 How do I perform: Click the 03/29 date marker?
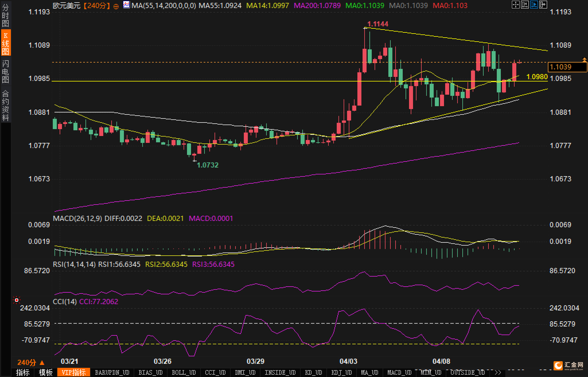(255, 361)
